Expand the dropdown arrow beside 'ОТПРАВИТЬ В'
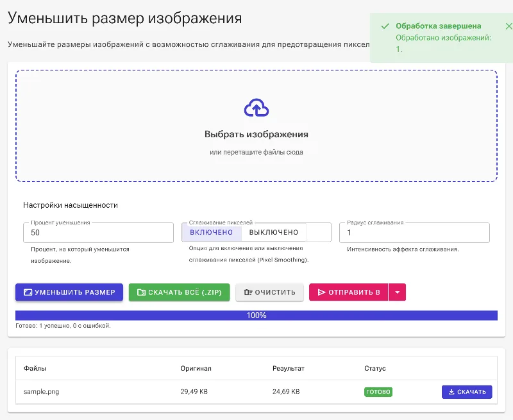 (x=397, y=292)
